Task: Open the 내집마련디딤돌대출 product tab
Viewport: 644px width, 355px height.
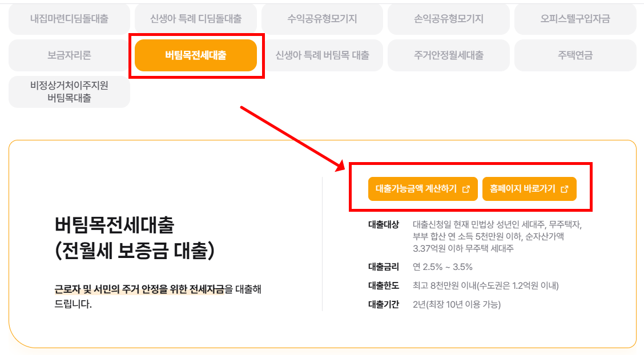Action: tap(69, 19)
